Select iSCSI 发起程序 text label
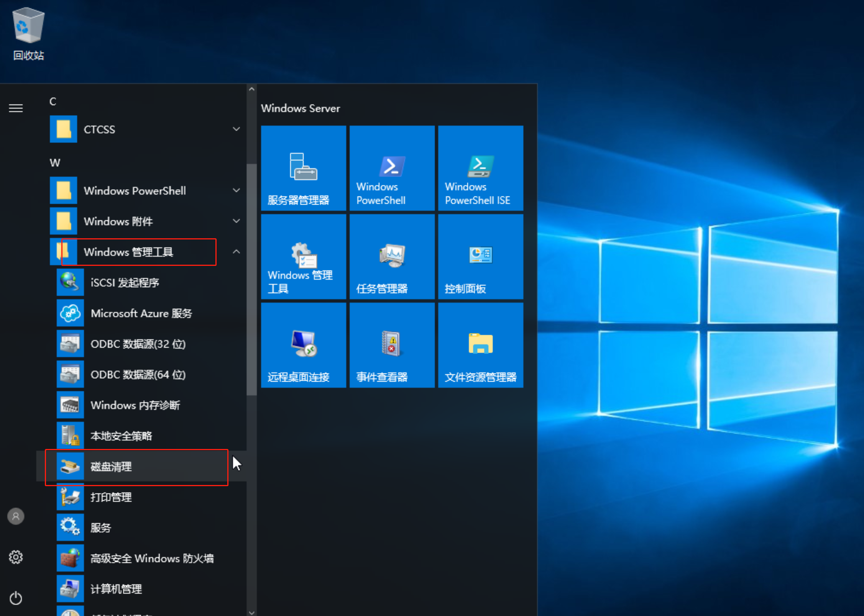Screen dimensions: 864x616 [x=125, y=283]
